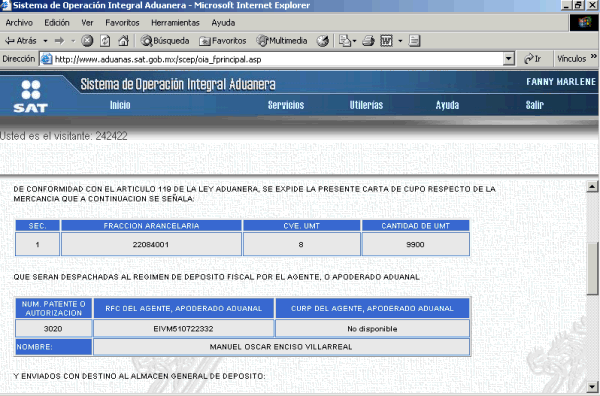Screen dimensions: 600x396
Task: Select the CVE. UMT value 8
Action: click(x=301, y=244)
